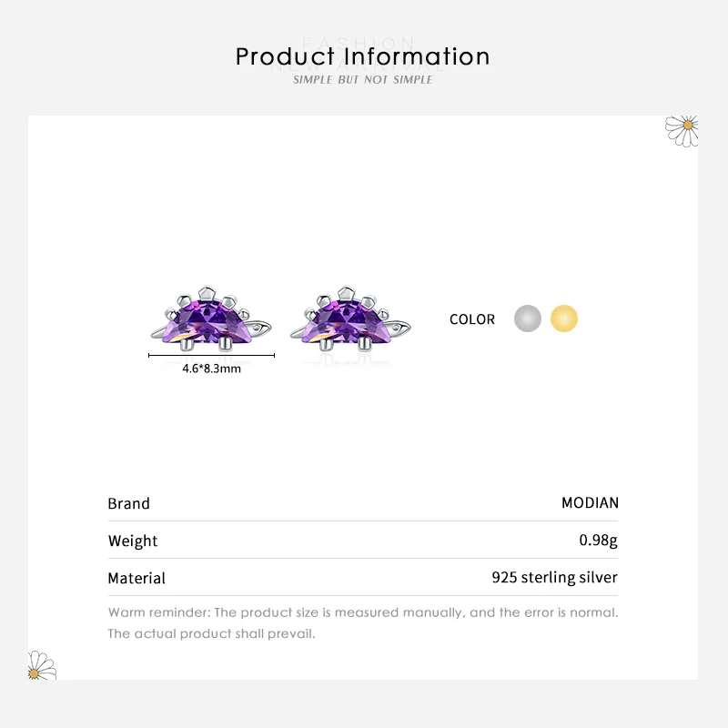The width and height of the screenshot is (728, 728).
Task: Click the SIMPLE BUT NOT SIMPLE tagline
Action: (362, 80)
